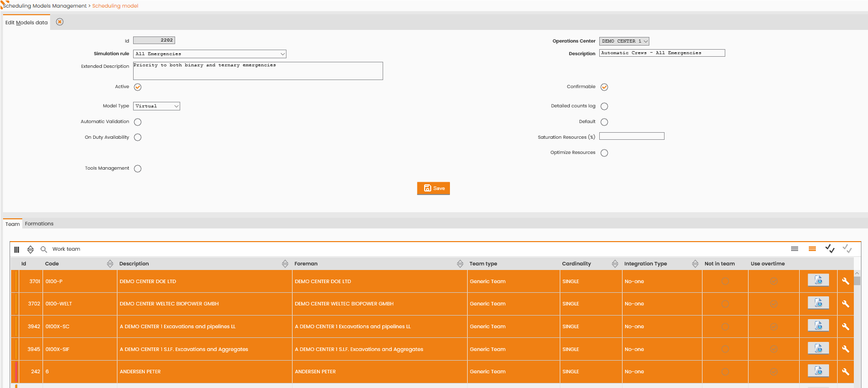Enable the Optimize Resources option

(x=604, y=153)
